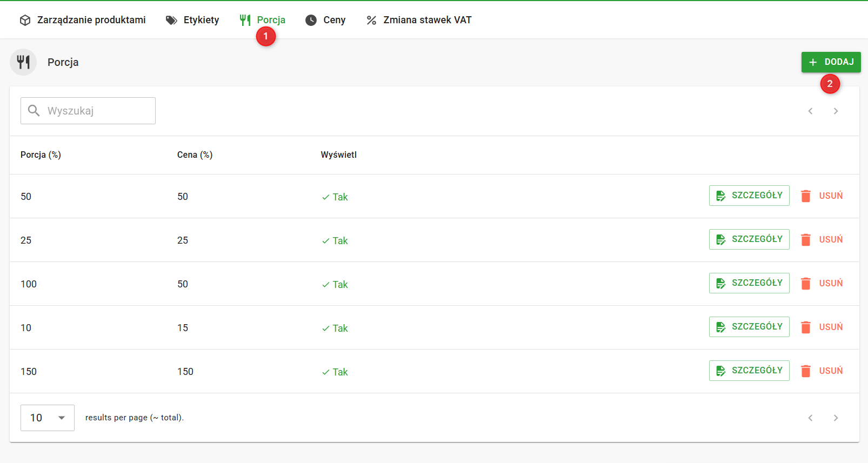This screenshot has width=868, height=463.
Task: Click the fork and knife icon in the Porcja header
Action: tap(23, 62)
